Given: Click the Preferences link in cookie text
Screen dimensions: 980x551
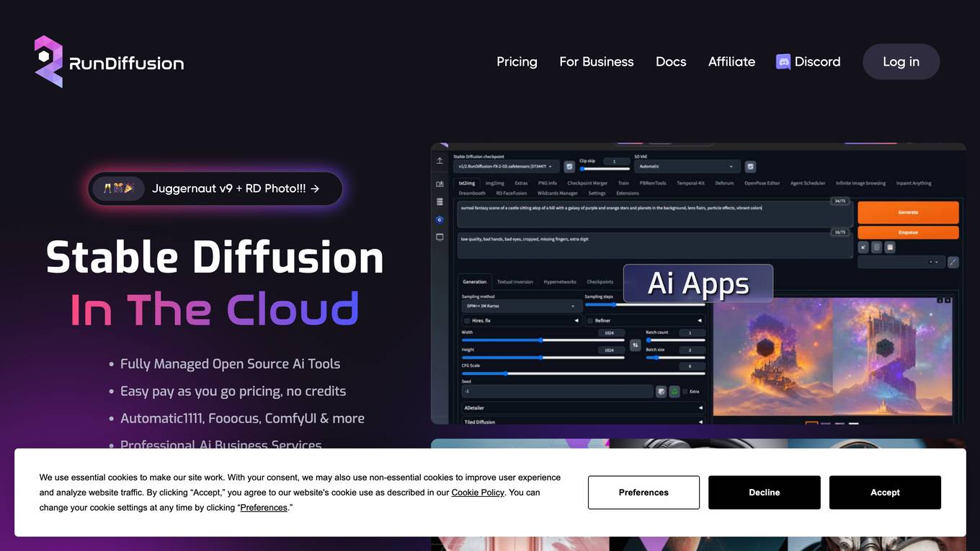Looking at the screenshot, I should (x=264, y=508).
